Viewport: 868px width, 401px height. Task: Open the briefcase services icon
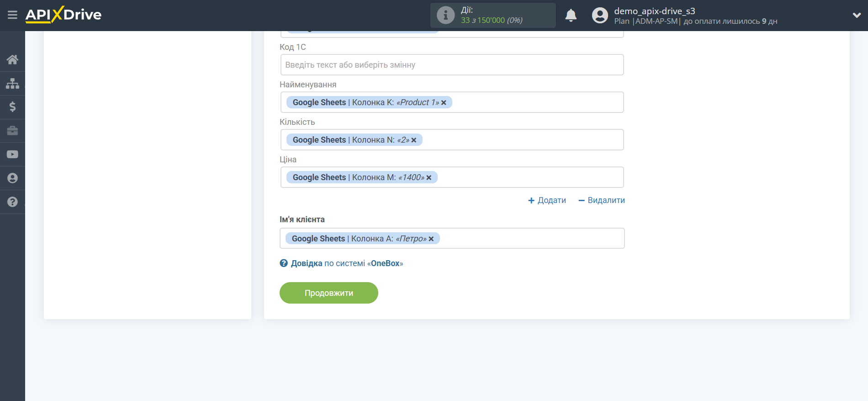[x=12, y=131]
